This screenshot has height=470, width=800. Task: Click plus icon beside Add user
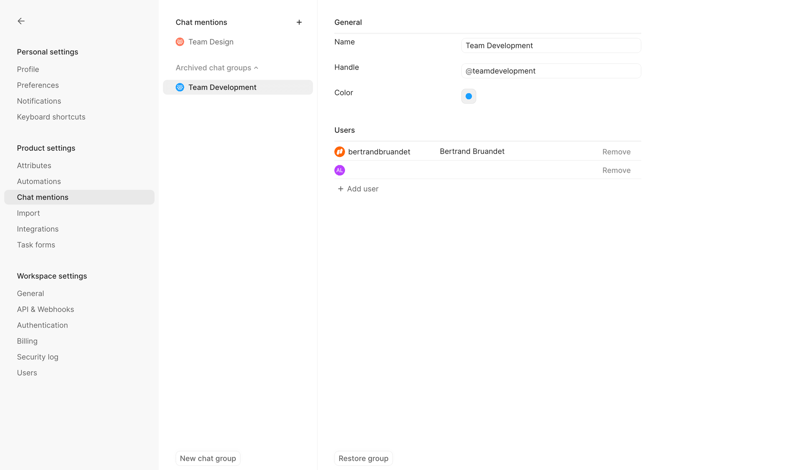point(340,189)
